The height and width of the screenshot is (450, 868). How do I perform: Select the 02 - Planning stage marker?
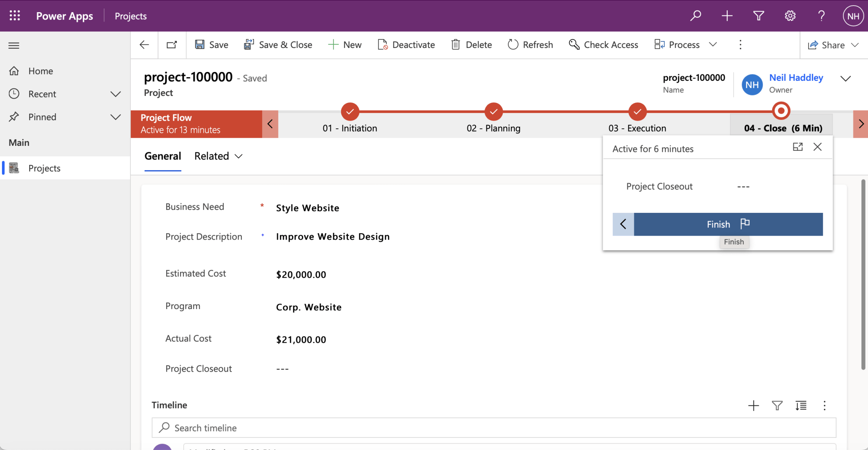tap(493, 112)
